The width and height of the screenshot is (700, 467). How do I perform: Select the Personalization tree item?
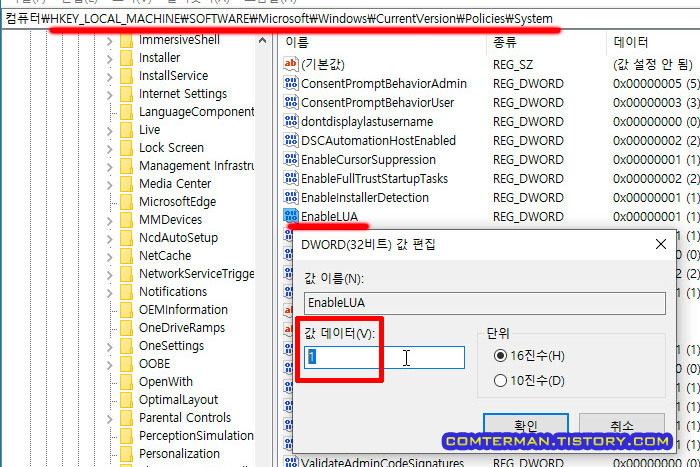point(179,454)
